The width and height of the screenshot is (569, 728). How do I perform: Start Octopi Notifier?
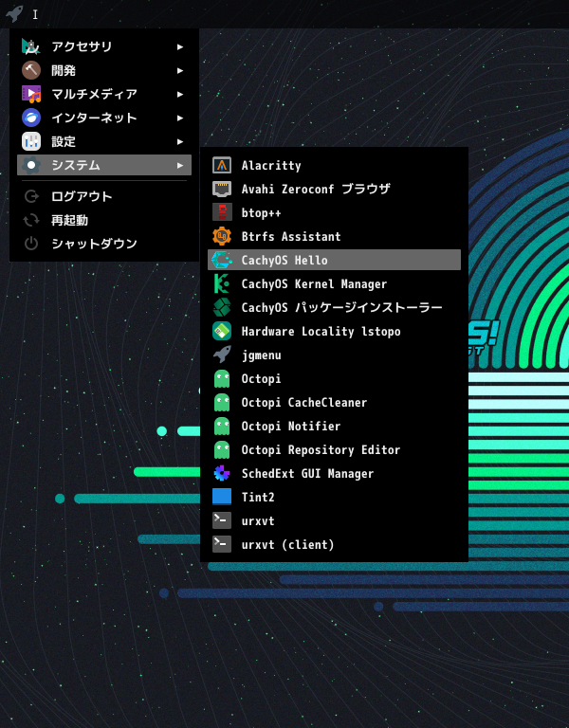(x=291, y=427)
